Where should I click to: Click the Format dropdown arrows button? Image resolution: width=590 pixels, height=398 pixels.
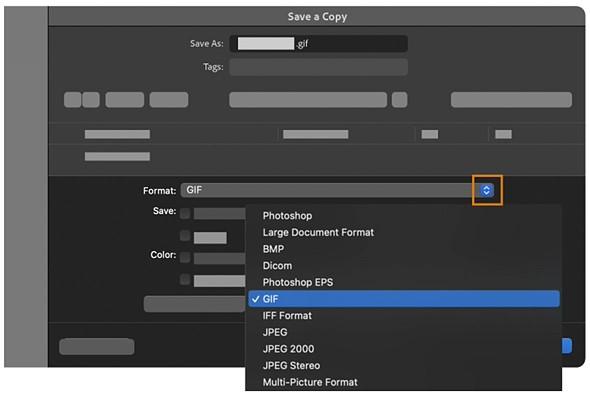(487, 190)
